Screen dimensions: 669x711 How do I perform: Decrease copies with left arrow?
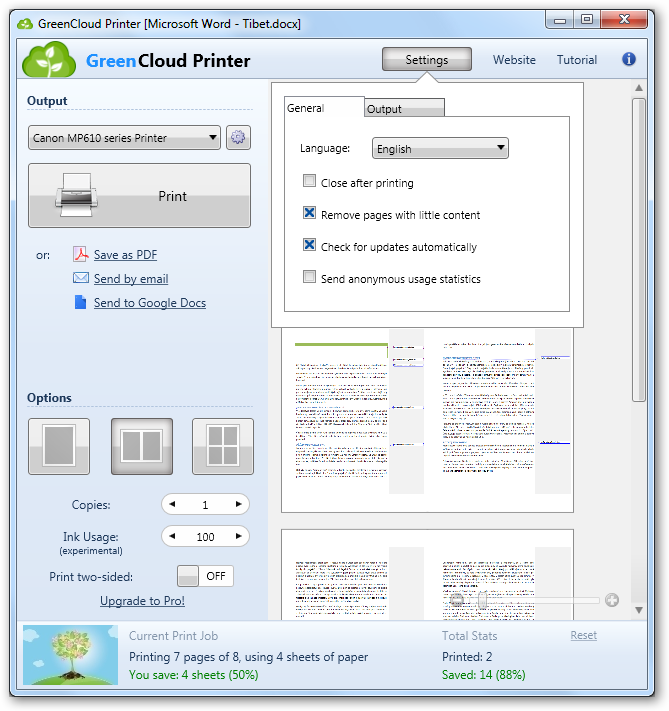[172, 504]
